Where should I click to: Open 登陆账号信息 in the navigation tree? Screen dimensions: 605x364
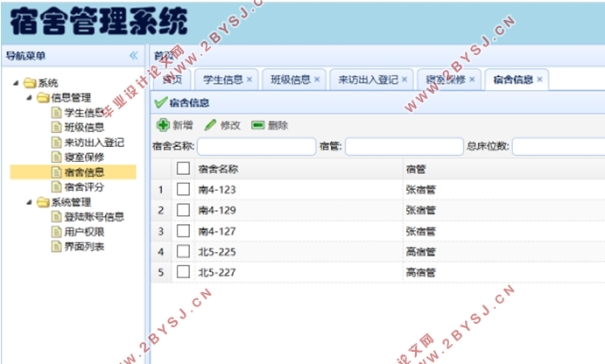point(95,217)
